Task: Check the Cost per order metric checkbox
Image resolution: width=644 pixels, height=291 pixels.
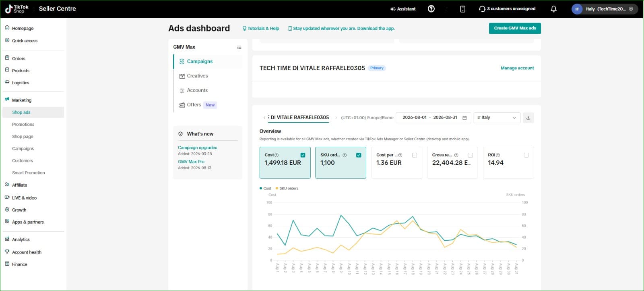Action: pos(415,155)
